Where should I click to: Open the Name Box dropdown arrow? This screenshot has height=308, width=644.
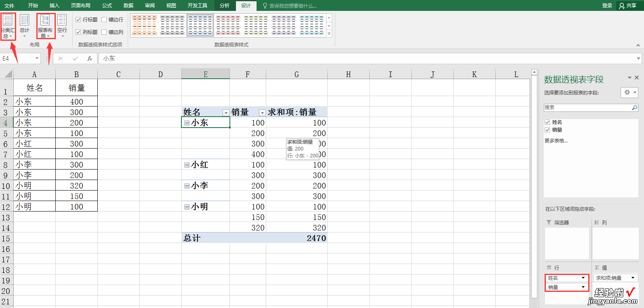[x=37, y=59]
